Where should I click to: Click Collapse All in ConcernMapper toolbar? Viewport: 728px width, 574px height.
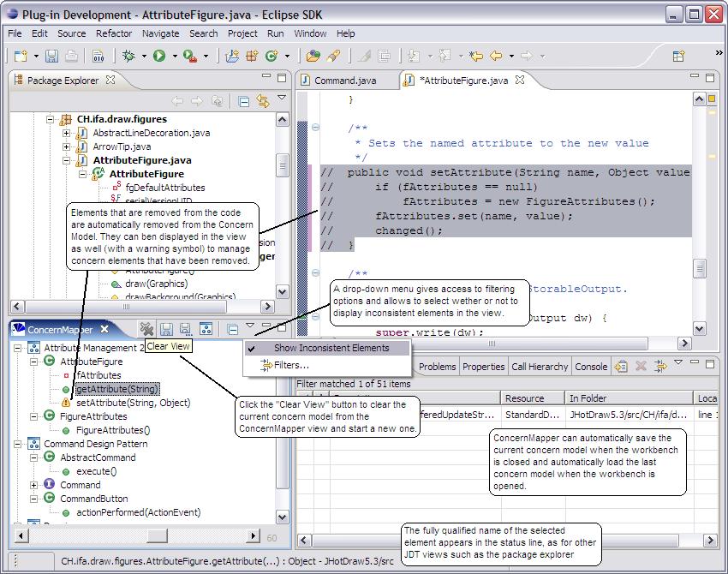233,330
